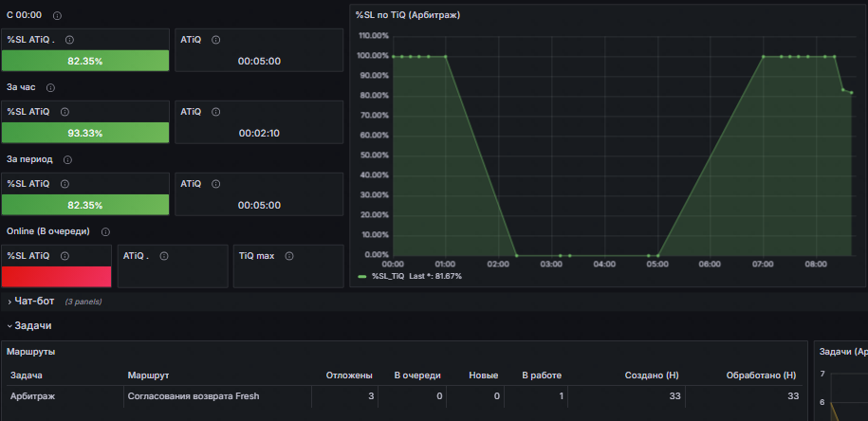The image size is (868, 421).
Task: Open the %SL по TiQ (Арбитраж) panel title menu
Action: coord(408,15)
